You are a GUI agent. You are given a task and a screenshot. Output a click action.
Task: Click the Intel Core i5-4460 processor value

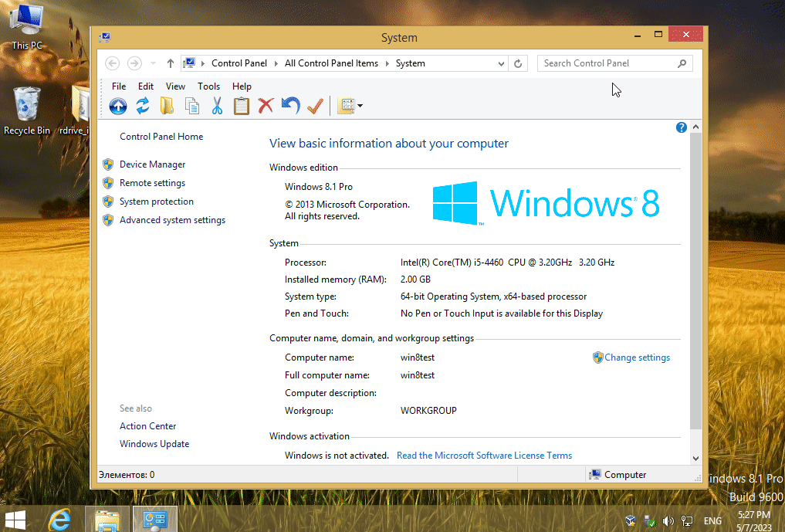coord(507,263)
